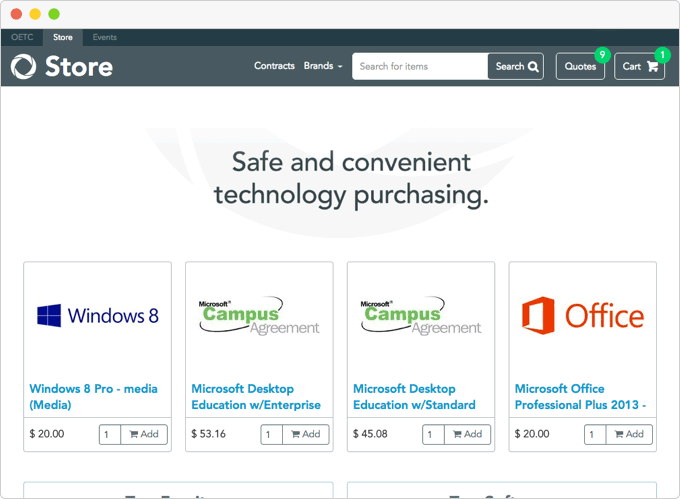The width and height of the screenshot is (680, 499).
Task: Click the $ 53.16 price text
Action: pos(209,434)
